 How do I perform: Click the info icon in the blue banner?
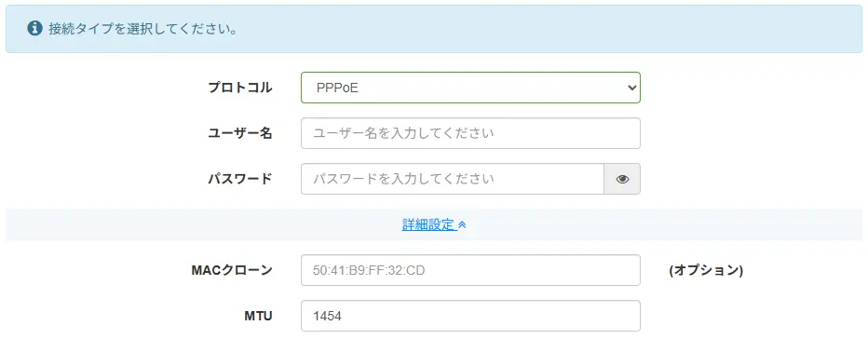click(34, 28)
